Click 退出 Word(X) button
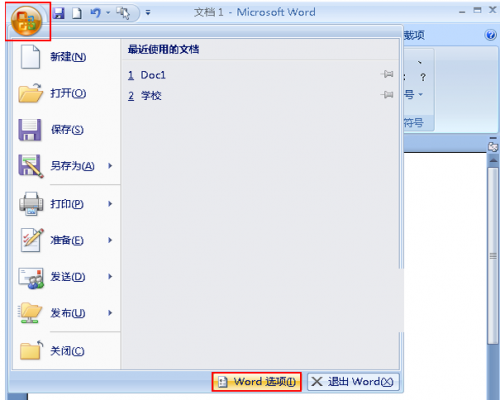The image size is (500, 400). [353, 382]
